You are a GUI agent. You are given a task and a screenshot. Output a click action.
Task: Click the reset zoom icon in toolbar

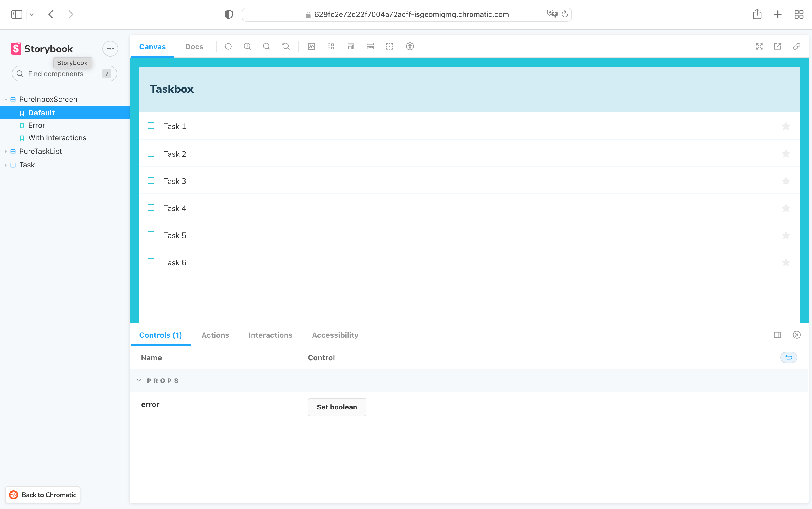[x=286, y=47]
